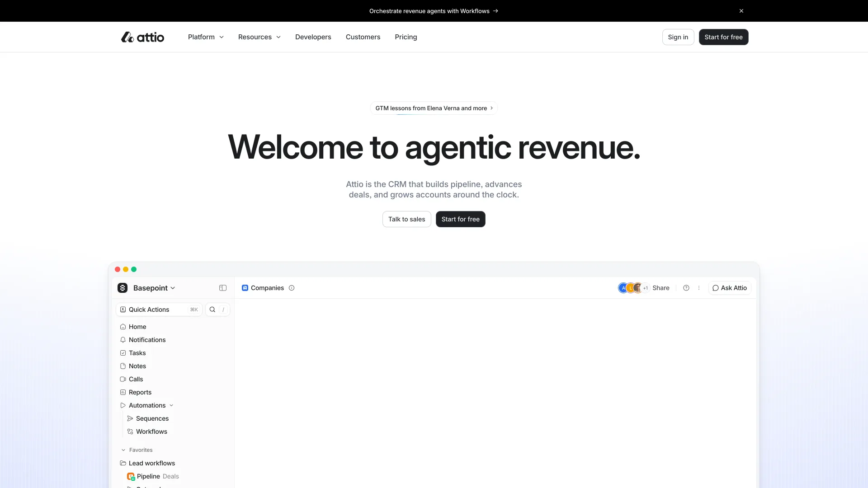Expand the Platform menu
Image resolution: width=868 pixels, height=488 pixels.
coord(206,37)
